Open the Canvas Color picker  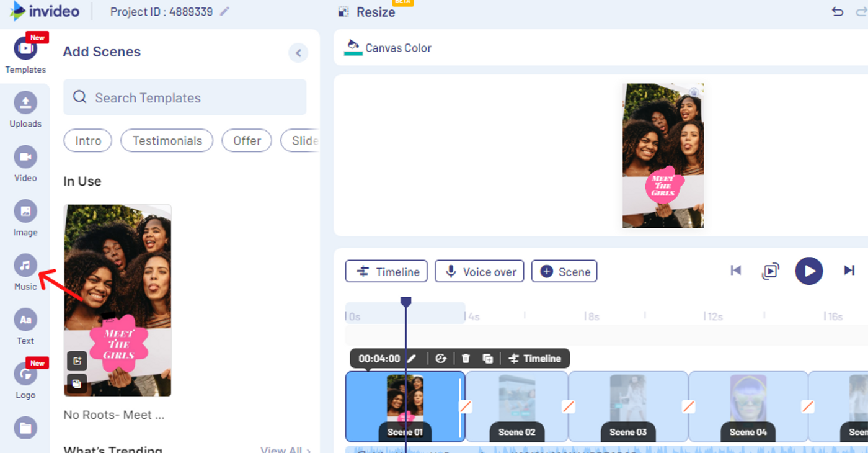click(387, 48)
